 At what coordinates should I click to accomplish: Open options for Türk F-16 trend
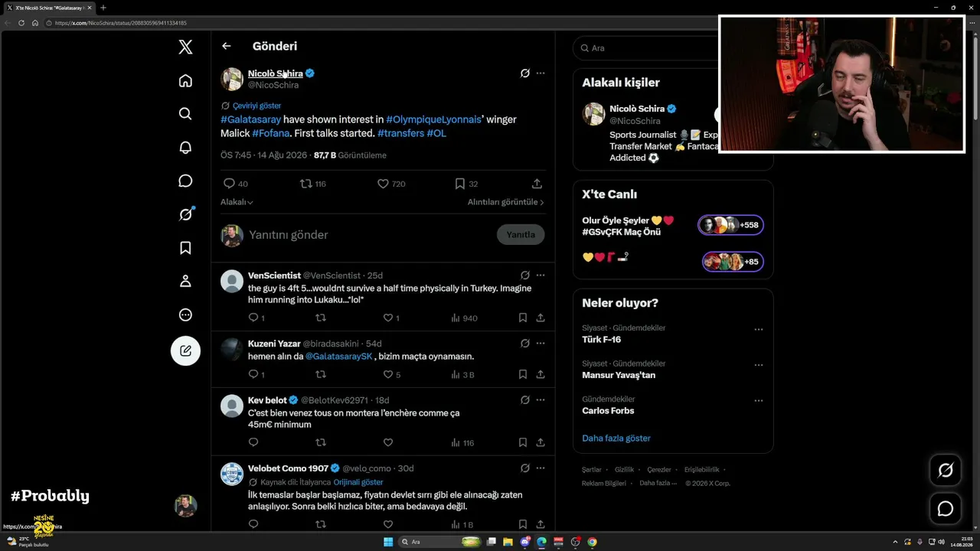759,330
